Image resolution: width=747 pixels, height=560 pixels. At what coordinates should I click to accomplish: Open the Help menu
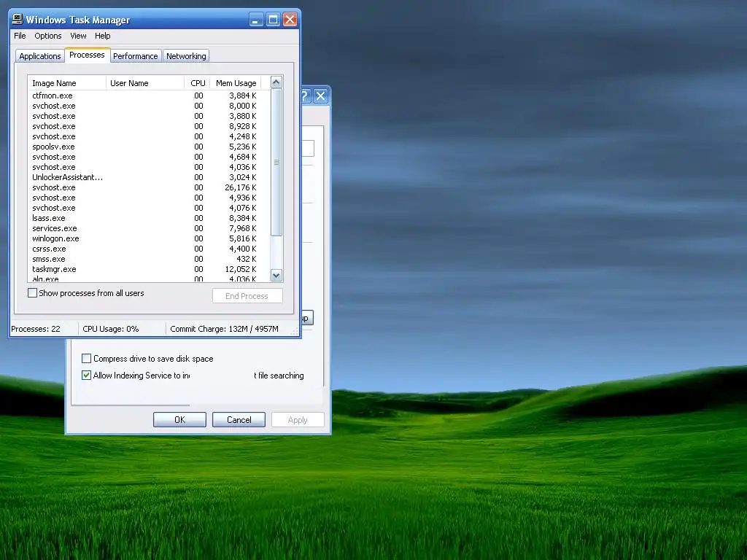click(102, 36)
